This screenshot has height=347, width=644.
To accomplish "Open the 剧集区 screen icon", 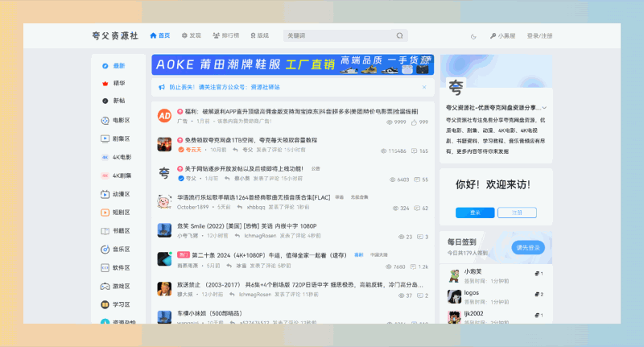I will pos(105,138).
